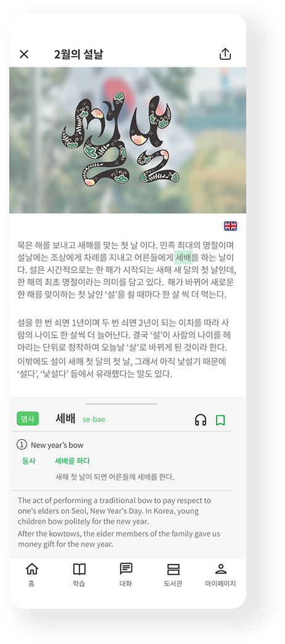The height and width of the screenshot is (644, 285).
Task: Play pronunciation with headphones icon
Action: pyautogui.click(x=201, y=420)
